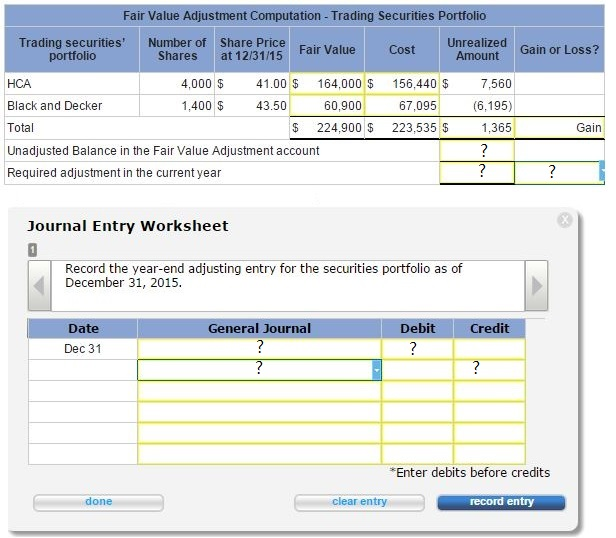
Task: Click the 'Dec 31' date cell
Action: (x=82, y=349)
